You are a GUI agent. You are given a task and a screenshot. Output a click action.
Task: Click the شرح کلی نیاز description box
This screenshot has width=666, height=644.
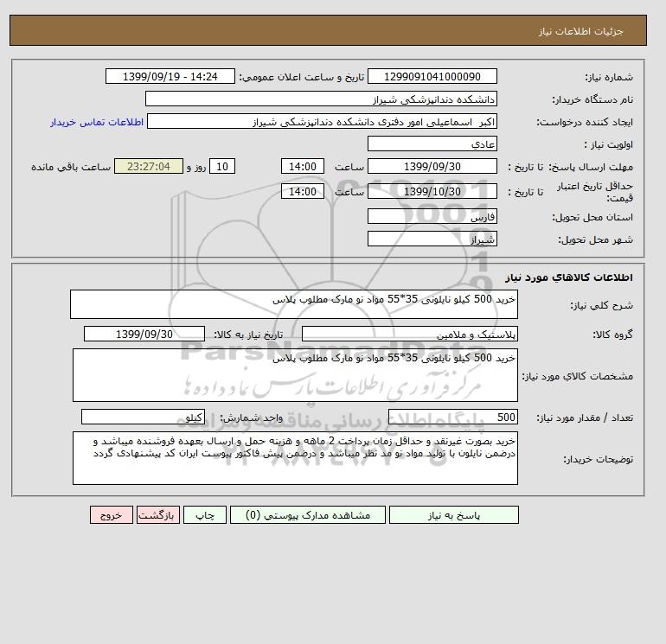pos(294,304)
